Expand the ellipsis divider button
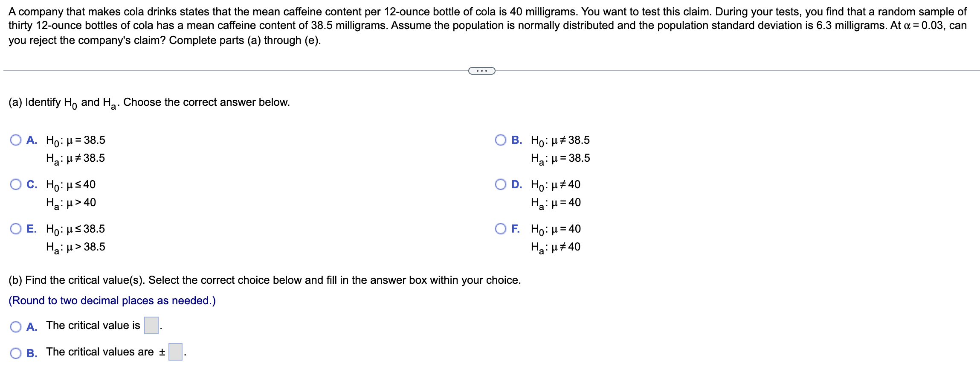 point(482,71)
